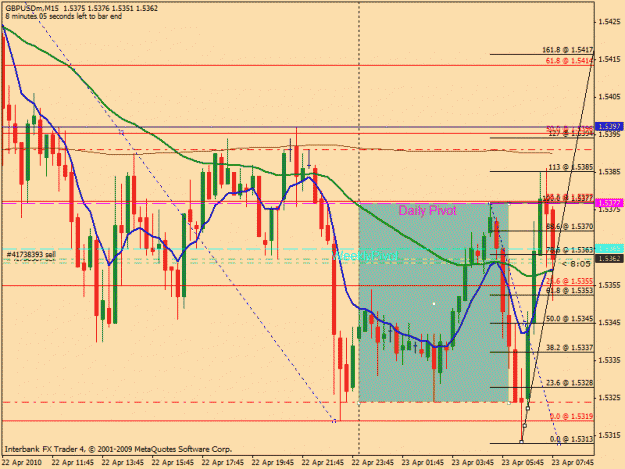Select the '0.0 @ 1.5313' Fibonacci label

click(572, 439)
